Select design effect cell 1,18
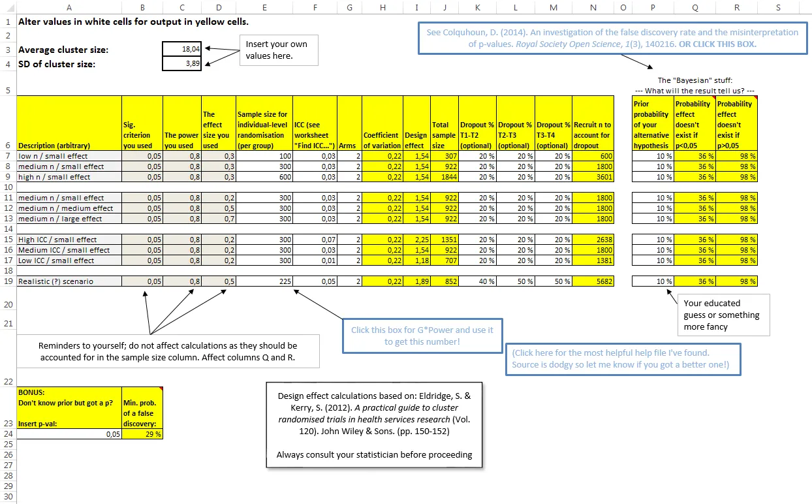 [416, 260]
